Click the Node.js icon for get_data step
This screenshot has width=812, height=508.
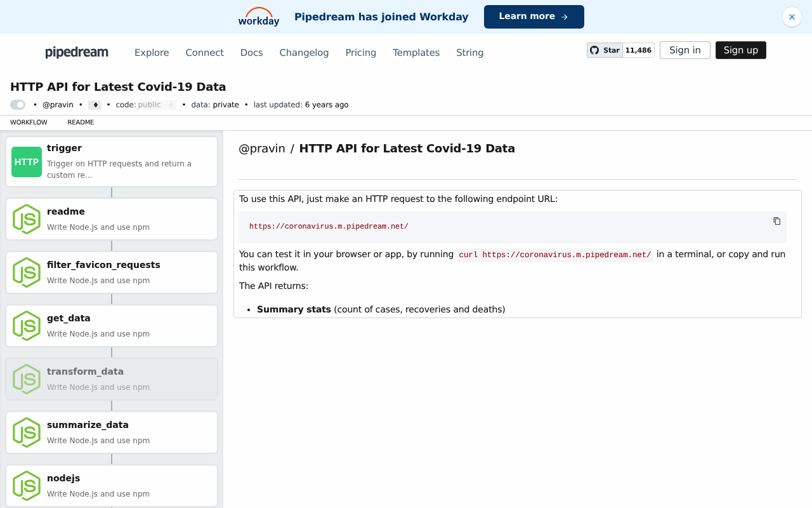(27, 326)
